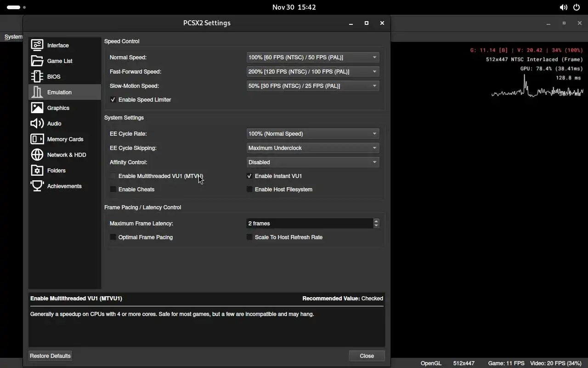The image size is (588, 368).
Task: Open the Slow-Motion Speed combo box
Action: (x=313, y=86)
